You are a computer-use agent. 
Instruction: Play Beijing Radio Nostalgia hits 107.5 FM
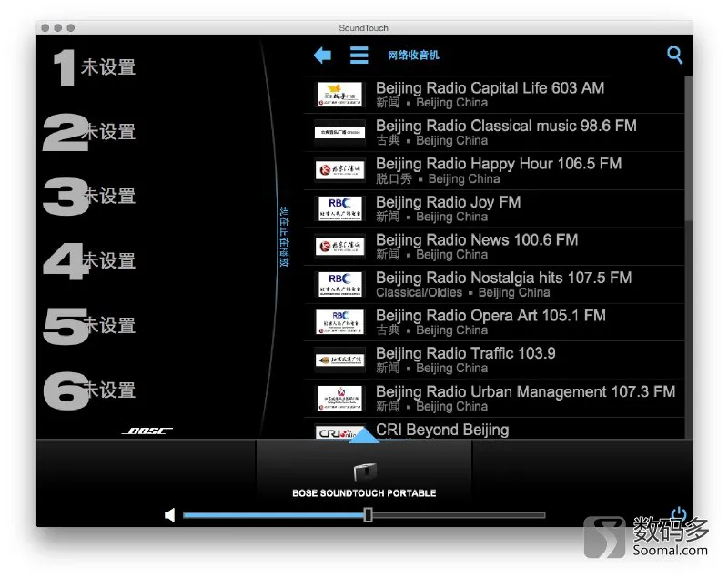(494, 285)
